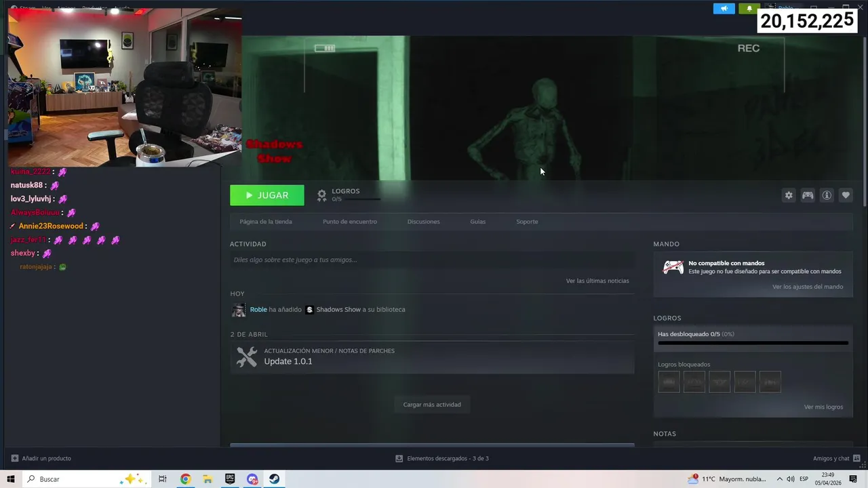Open the Update 1.0.1 news entry
The width and height of the screenshot is (868, 488).
pyautogui.click(x=432, y=357)
